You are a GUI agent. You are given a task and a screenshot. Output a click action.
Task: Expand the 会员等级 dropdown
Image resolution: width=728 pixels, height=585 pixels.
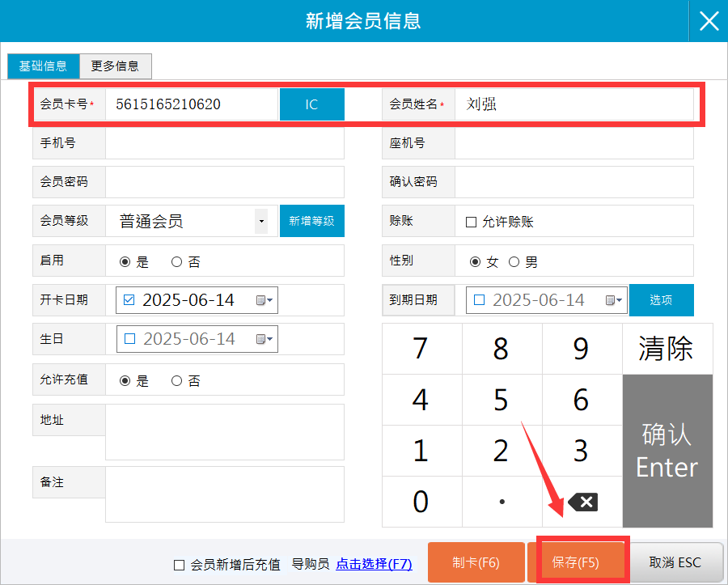pyautogui.click(x=260, y=221)
